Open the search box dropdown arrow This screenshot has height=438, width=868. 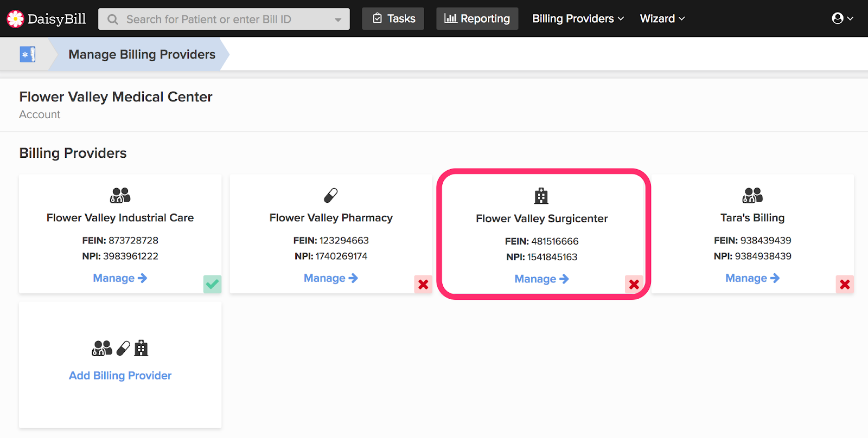(x=338, y=20)
